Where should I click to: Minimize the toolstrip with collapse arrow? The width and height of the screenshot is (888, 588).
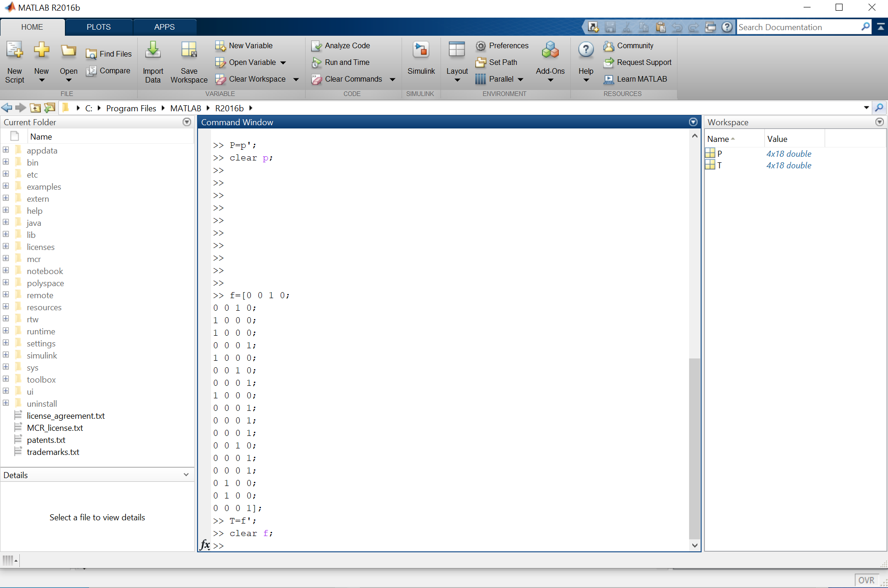[x=881, y=27]
